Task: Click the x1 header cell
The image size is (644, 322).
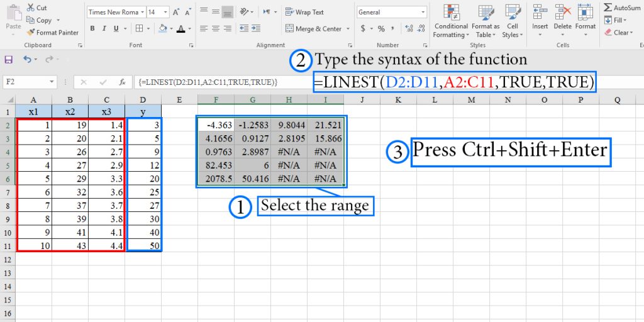Action: coord(34,111)
